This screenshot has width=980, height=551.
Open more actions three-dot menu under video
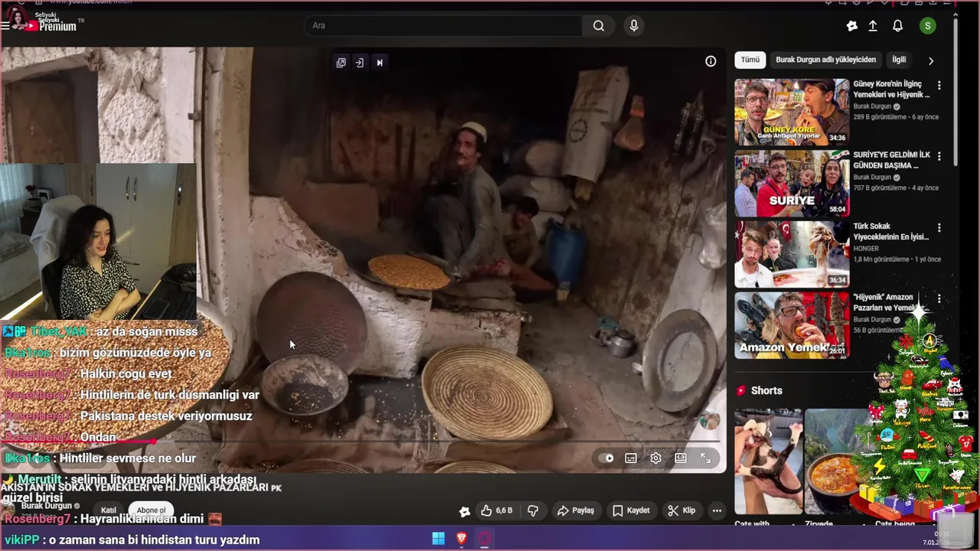click(717, 510)
